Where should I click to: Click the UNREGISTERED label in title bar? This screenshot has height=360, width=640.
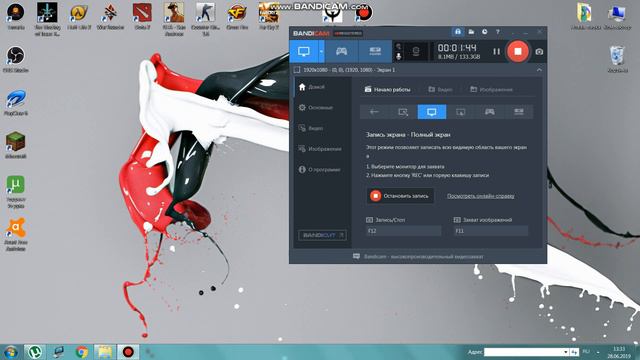coord(348,33)
